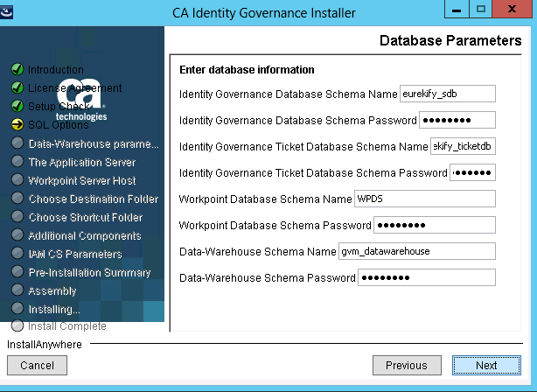Go back with the Previous button
The width and height of the screenshot is (537, 392).
point(407,365)
